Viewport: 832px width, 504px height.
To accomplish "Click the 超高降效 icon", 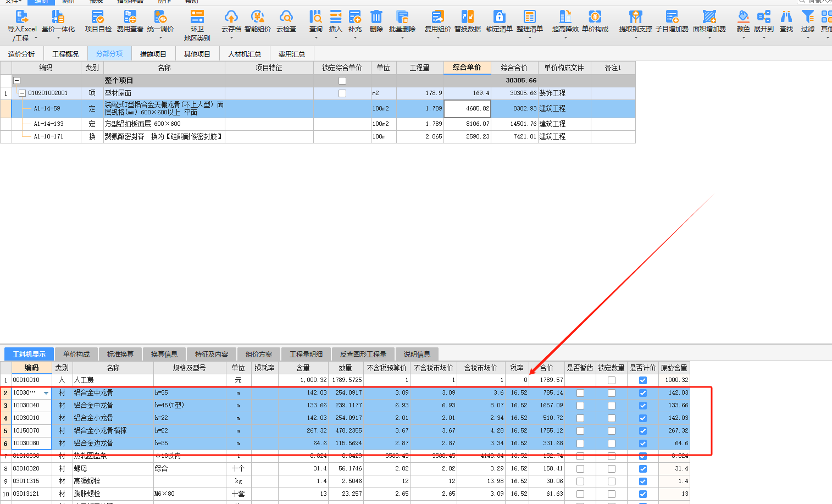I will click(x=565, y=17).
